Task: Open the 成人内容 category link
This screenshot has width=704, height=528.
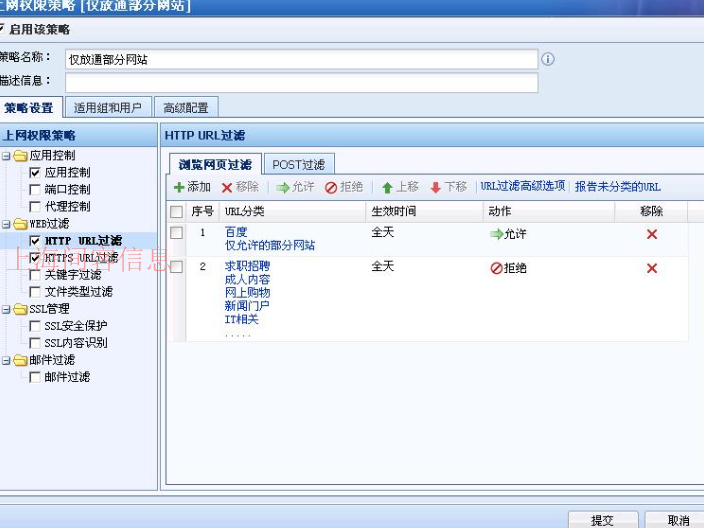Action: point(247,279)
